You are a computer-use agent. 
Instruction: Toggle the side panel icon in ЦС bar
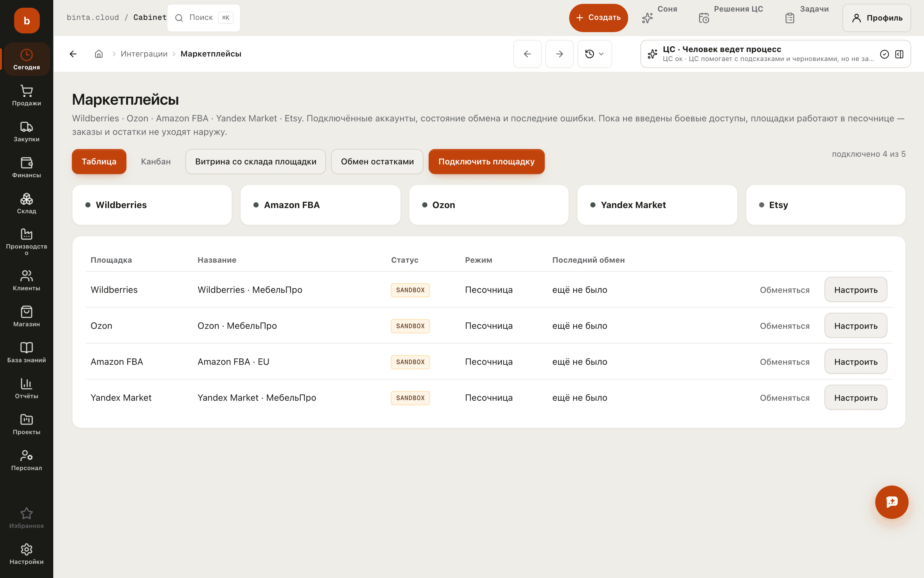pyautogui.click(x=899, y=54)
